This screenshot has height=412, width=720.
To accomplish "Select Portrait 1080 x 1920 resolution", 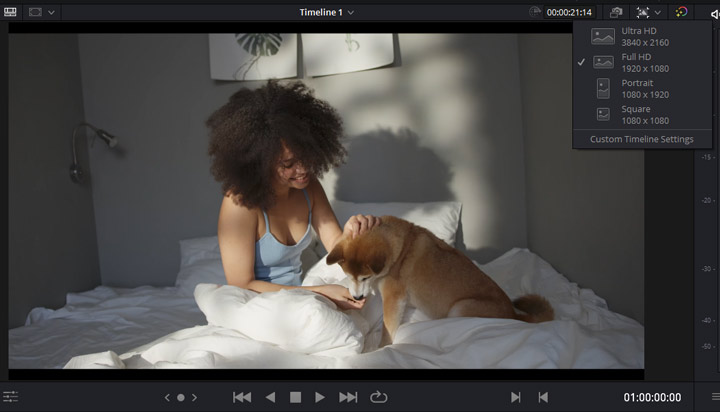I will pos(642,89).
